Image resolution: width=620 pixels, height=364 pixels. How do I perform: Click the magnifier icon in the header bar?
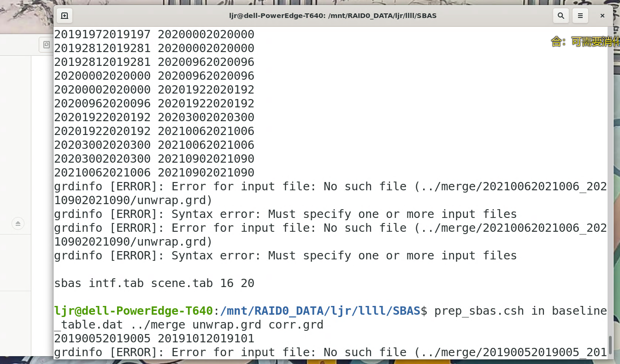coord(561,15)
